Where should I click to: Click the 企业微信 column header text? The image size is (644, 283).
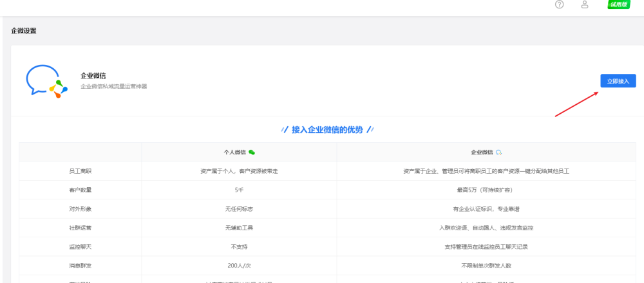(x=482, y=152)
